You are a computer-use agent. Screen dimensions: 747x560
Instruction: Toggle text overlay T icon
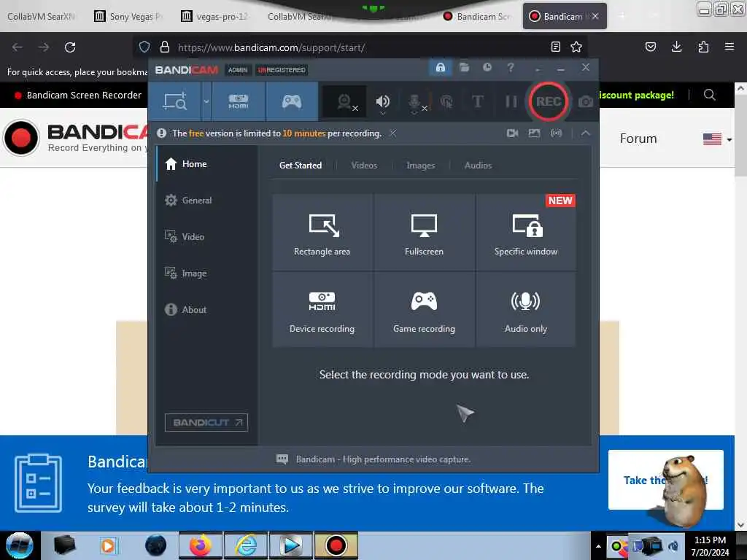(477, 101)
